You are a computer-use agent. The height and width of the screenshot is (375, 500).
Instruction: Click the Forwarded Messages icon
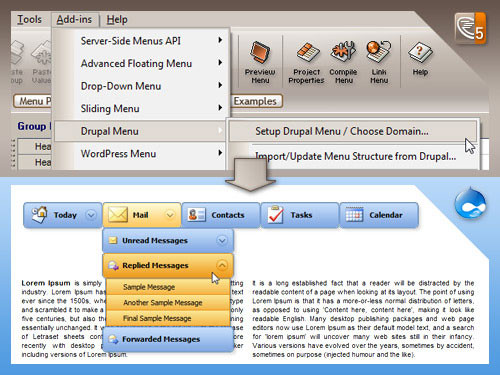tap(113, 339)
